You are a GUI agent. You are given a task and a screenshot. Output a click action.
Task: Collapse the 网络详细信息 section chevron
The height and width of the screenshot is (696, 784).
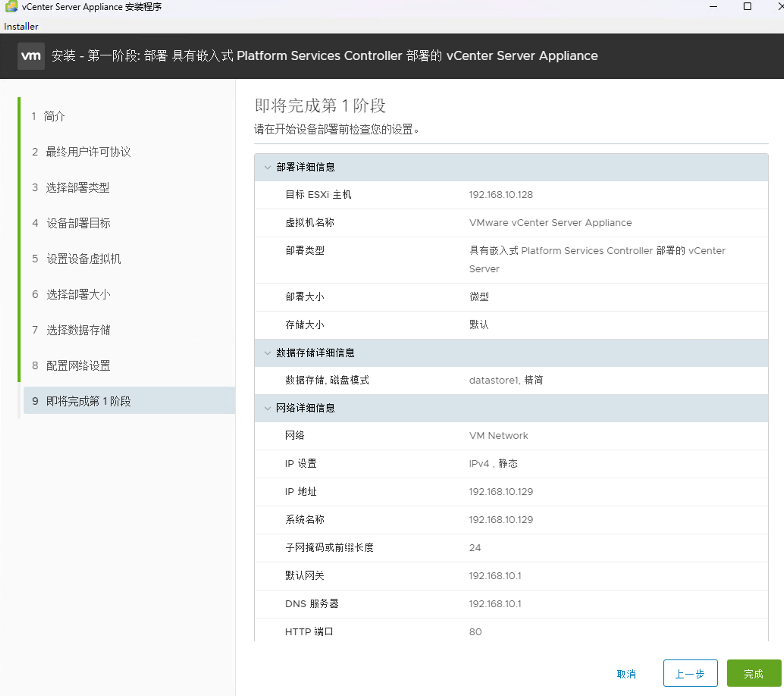click(x=267, y=408)
